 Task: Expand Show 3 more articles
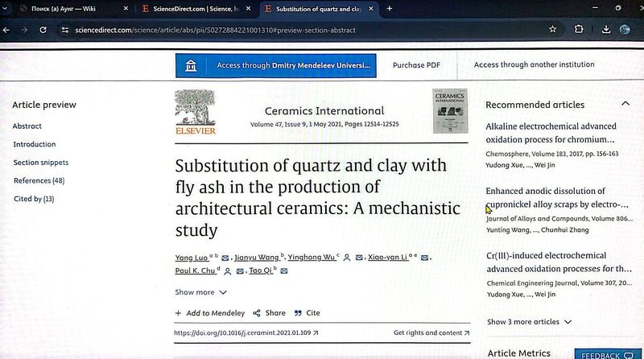(529, 322)
